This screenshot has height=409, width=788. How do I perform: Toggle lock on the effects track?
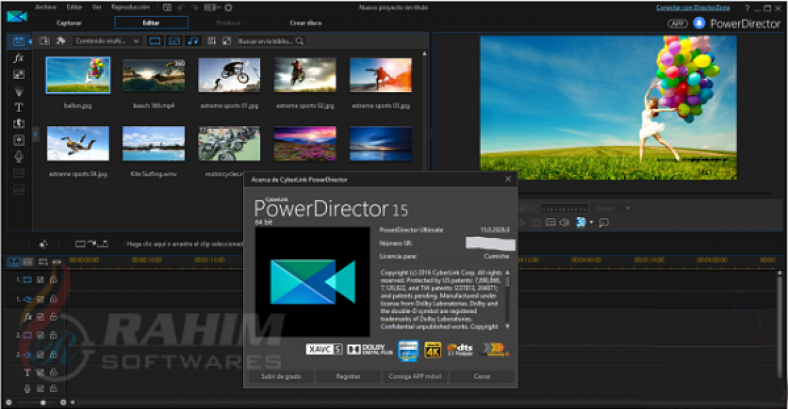[52, 316]
